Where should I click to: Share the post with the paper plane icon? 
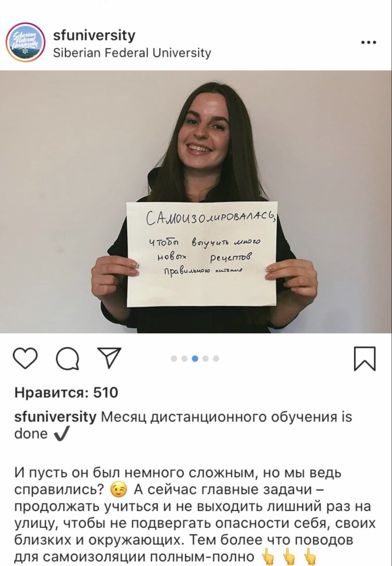pyautogui.click(x=109, y=358)
